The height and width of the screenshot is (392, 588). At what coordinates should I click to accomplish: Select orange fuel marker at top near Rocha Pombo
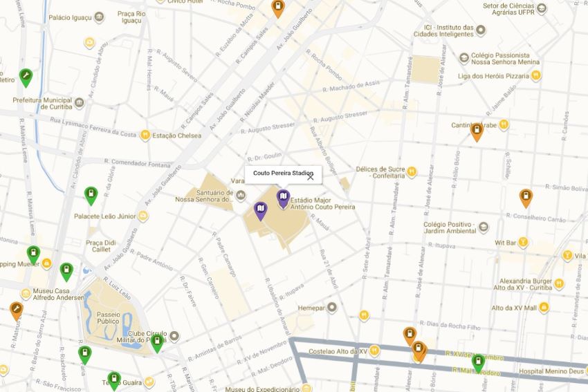pyautogui.click(x=277, y=8)
